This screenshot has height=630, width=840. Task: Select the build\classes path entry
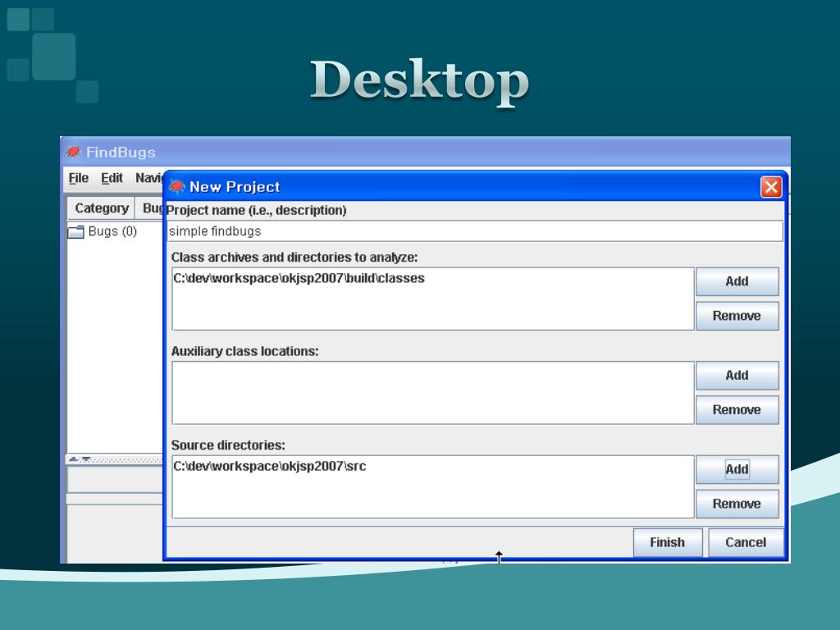point(299,279)
